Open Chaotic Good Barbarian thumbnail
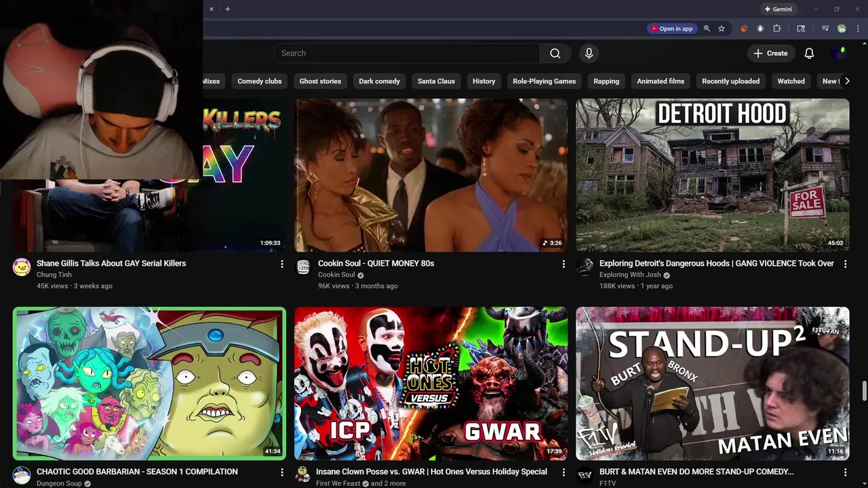The width and height of the screenshot is (868, 488). point(149,384)
